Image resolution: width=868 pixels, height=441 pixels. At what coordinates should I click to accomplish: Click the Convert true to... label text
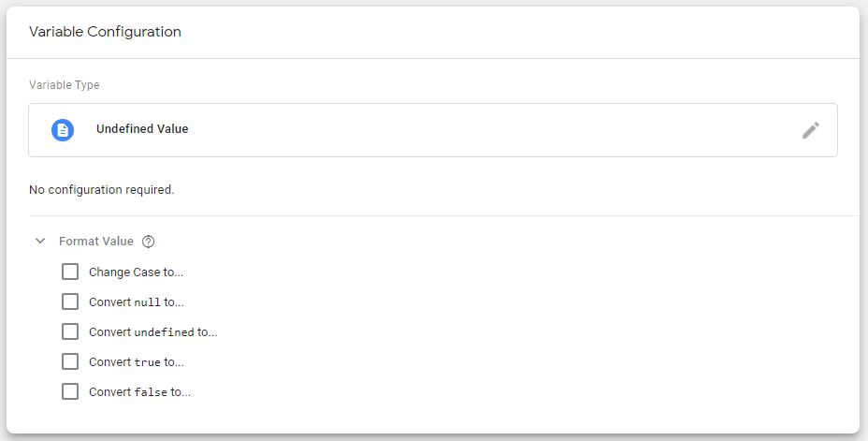[x=137, y=361]
